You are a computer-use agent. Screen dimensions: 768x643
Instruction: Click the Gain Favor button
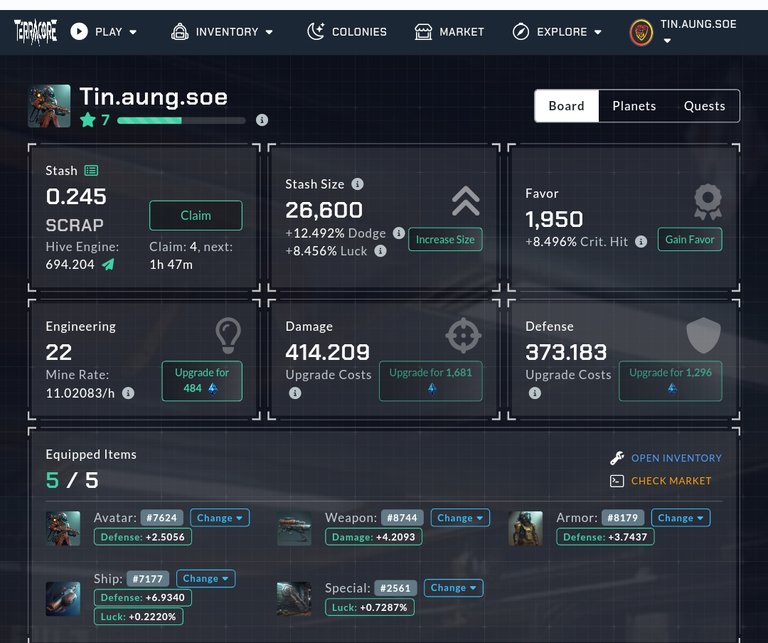(690, 239)
